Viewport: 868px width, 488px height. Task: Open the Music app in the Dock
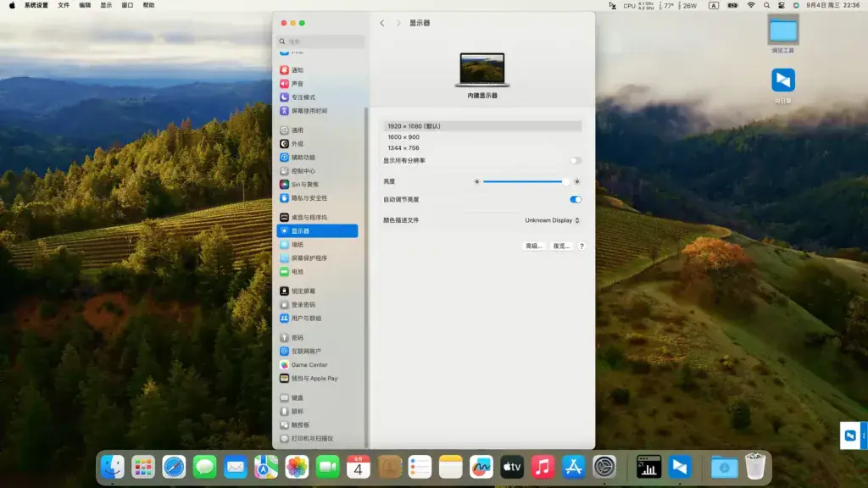542,468
